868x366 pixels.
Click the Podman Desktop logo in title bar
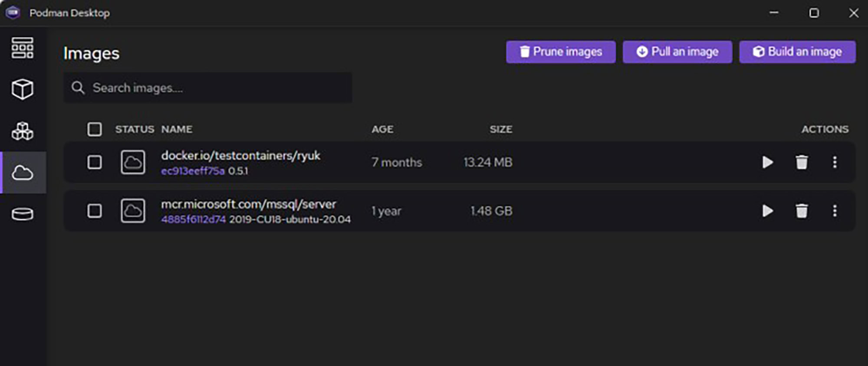click(13, 13)
